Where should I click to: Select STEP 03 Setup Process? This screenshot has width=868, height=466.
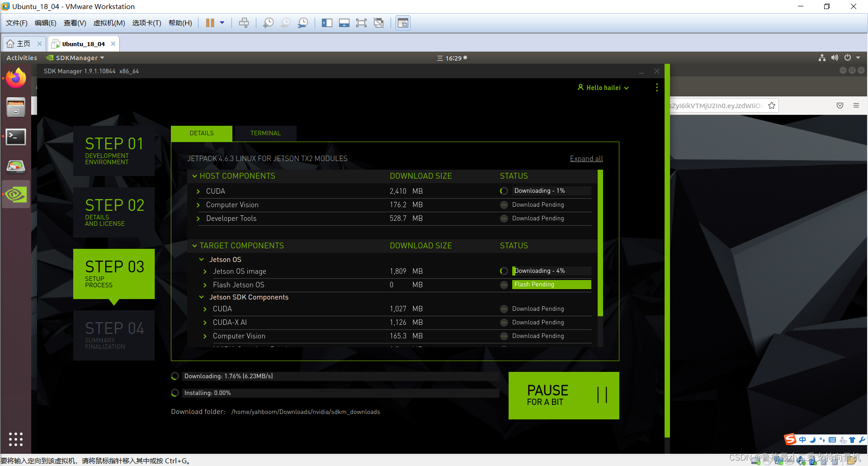click(114, 274)
